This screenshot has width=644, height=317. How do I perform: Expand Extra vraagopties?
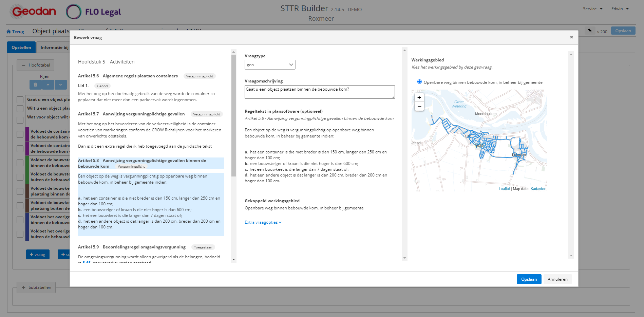[x=263, y=222]
